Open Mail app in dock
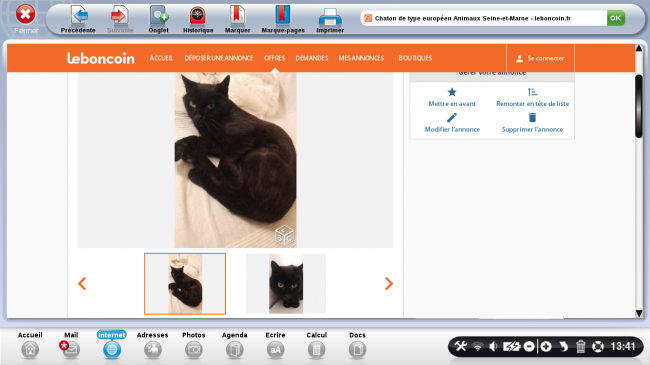The width and height of the screenshot is (650, 365). click(x=70, y=345)
